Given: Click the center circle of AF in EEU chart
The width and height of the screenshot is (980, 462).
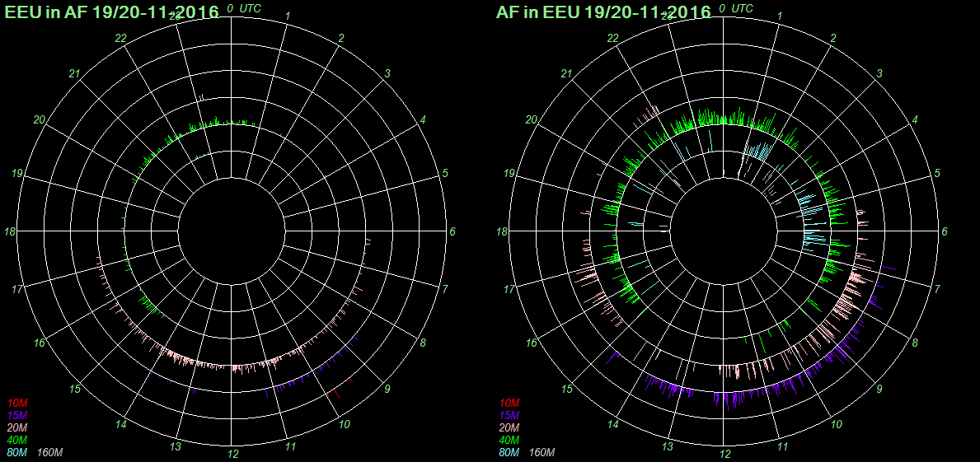Looking at the screenshot, I should tap(724, 231).
